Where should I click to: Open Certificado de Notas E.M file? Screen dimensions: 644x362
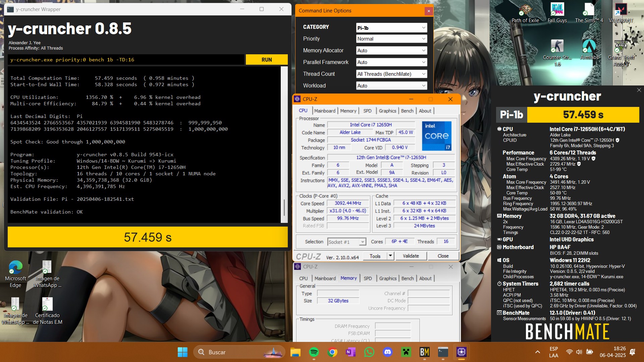point(47,311)
